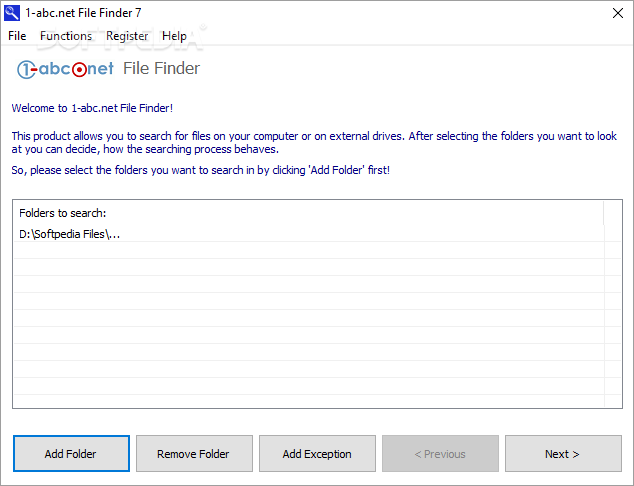Open the Help menu
The width and height of the screenshot is (634, 486).
174,36
